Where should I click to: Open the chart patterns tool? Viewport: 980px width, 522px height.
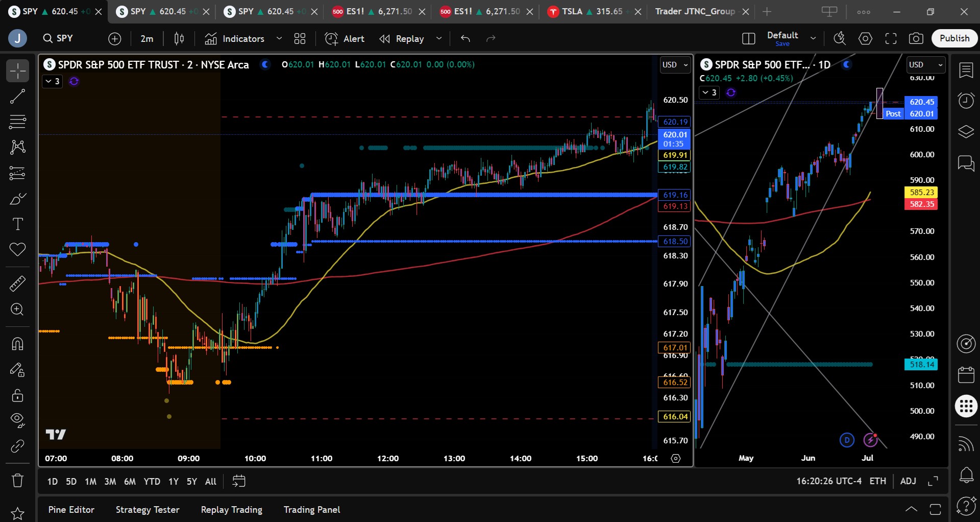17,147
